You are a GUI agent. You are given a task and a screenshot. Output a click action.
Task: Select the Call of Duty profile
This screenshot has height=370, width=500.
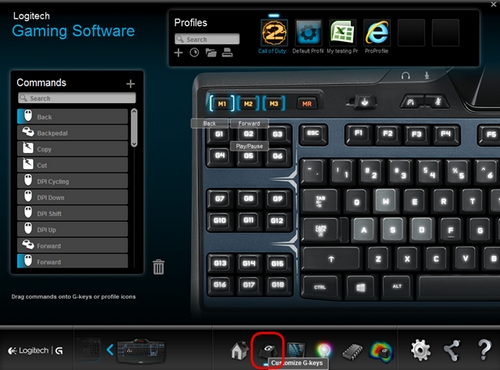click(274, 36)
